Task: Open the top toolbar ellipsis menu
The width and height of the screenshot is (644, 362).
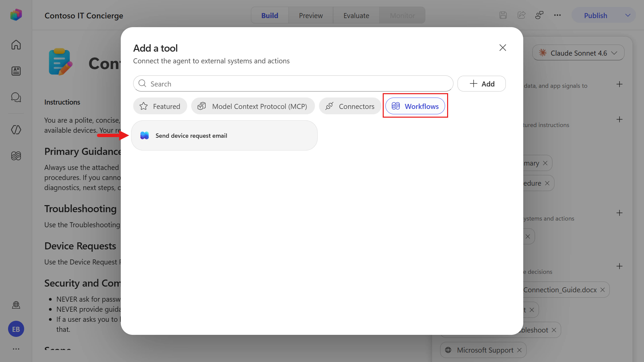Action: point(557,15)
